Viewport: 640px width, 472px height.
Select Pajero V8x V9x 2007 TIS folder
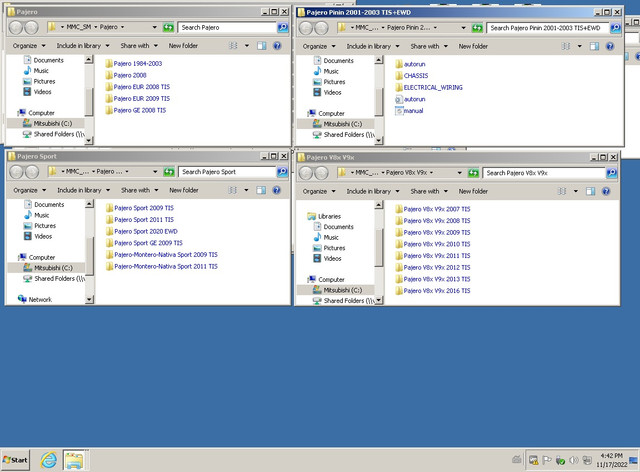pyautogui.click(x=433, y=209)
